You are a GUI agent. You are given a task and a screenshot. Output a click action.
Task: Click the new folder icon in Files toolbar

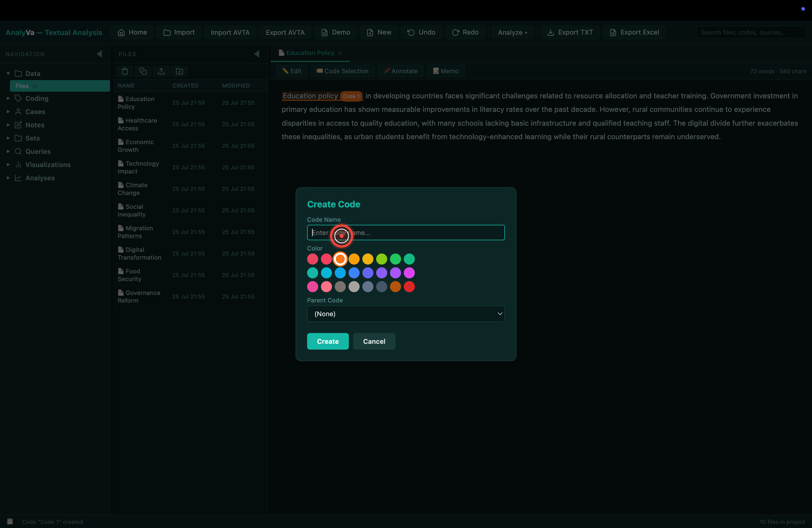coord(180,71)
